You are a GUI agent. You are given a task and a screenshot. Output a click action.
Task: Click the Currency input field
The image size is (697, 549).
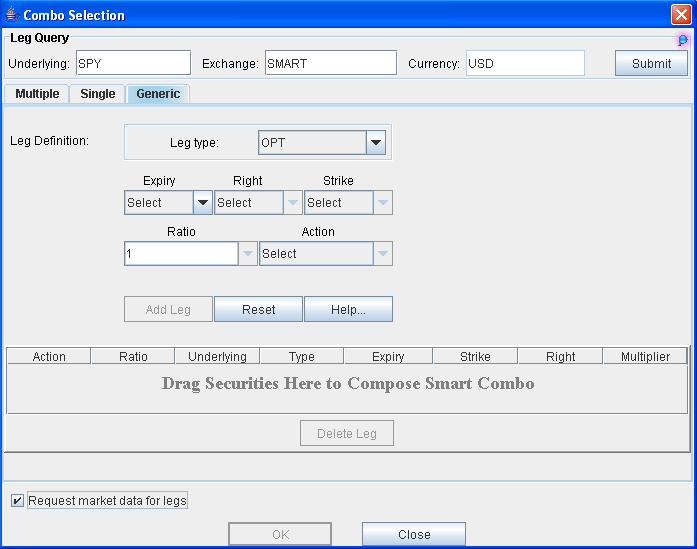(524, 64)
